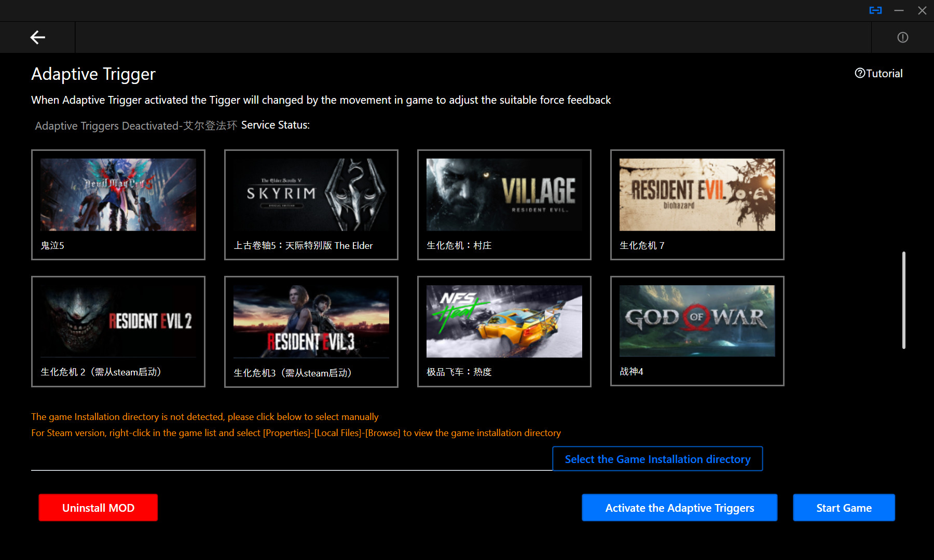Click the Uninstall MOD button
This screenshot has width=934, height=560.
(98, 508)
